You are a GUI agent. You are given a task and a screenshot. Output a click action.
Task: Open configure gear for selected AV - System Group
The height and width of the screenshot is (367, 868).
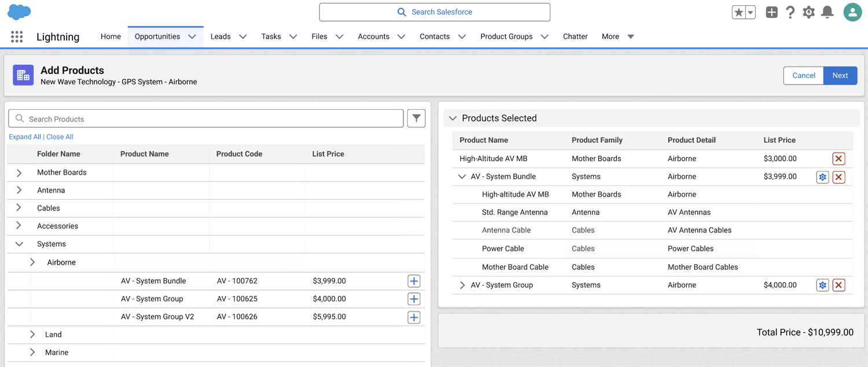coord(822,285)
